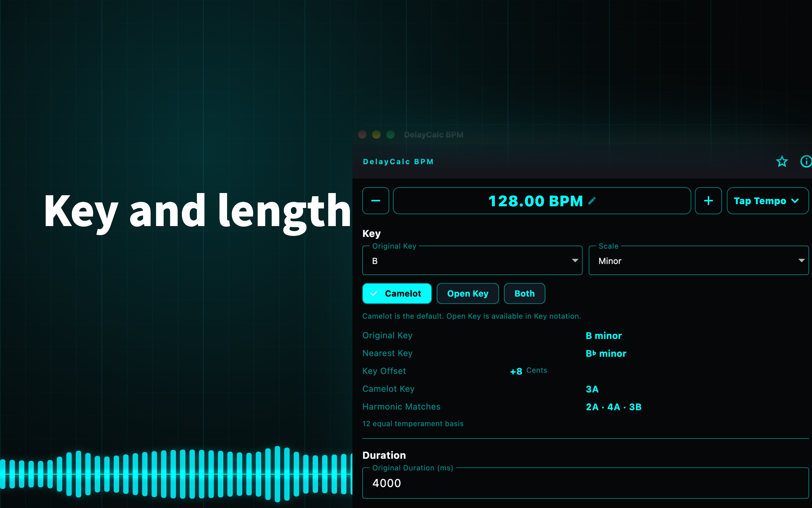Decrease BPM with the minus button

(376, 201)
